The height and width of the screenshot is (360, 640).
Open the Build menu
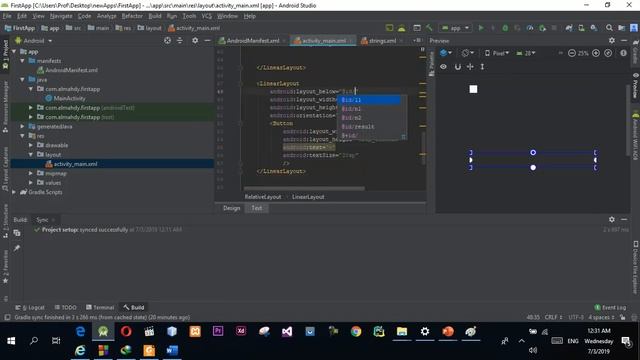[x=155, y=16]
